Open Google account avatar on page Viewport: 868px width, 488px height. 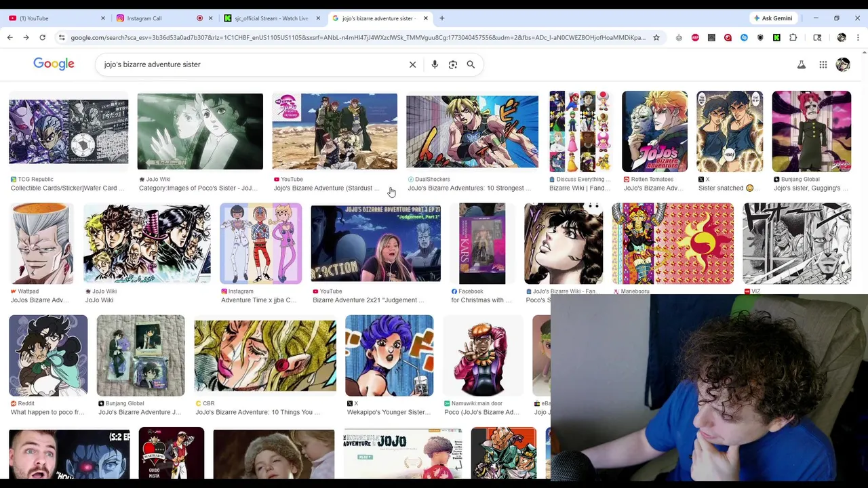tap(843, 64)
